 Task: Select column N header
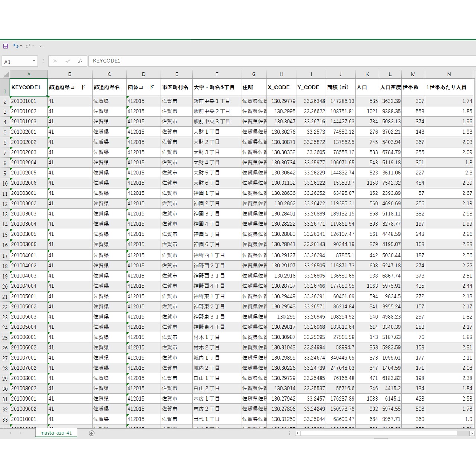pos(449,74)
